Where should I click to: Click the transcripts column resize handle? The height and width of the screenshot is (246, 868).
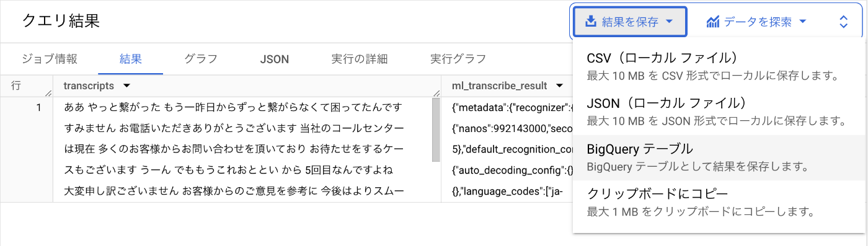tap(436, 93)
